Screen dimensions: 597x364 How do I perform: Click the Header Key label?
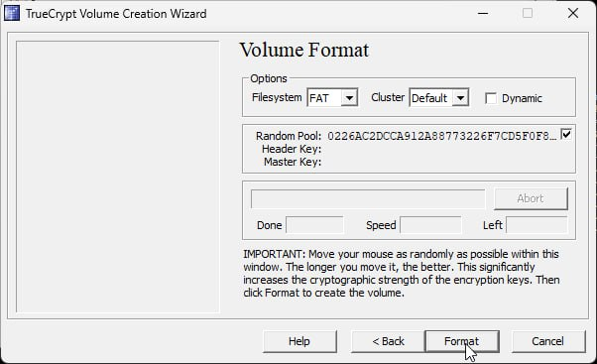pos(292,149)
